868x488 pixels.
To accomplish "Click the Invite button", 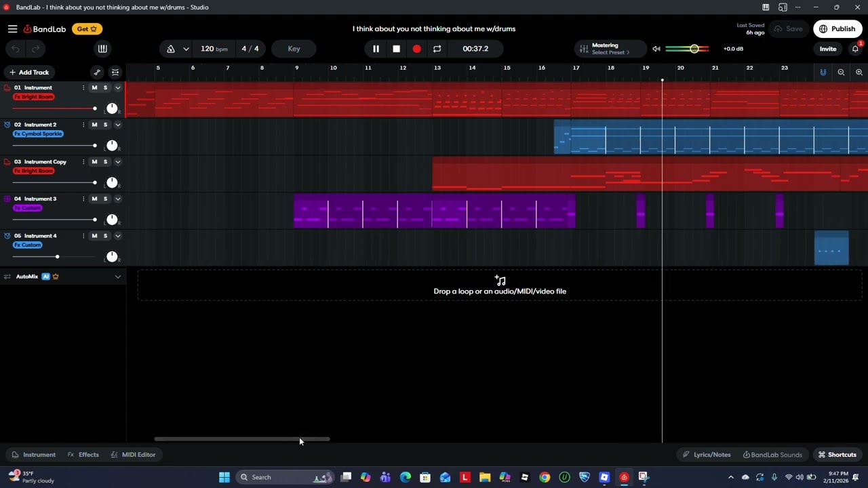I will pos(828,49).
